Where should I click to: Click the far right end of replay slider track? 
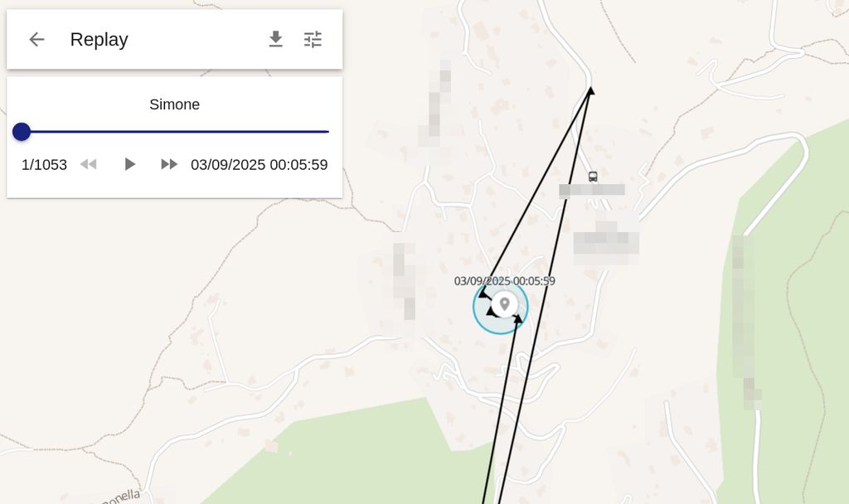[x=327, y=132]
